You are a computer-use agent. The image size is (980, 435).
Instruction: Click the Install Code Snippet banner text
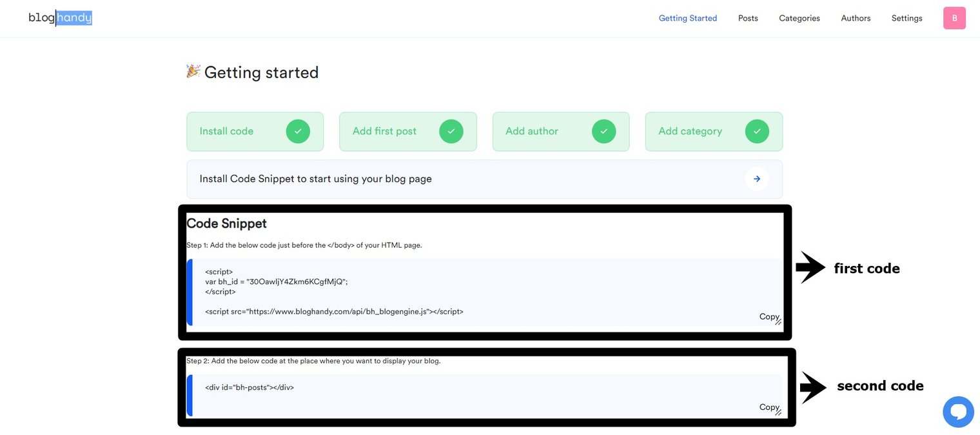(x=316, y=179)
